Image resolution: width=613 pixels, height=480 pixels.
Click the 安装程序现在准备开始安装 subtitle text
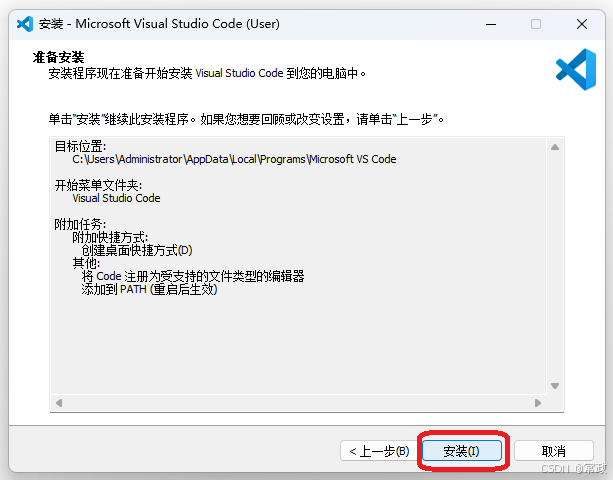[x=207, y=73]
